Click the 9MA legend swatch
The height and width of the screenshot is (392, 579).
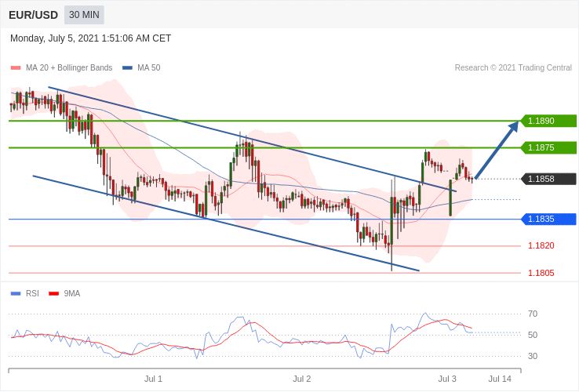click(x=54, y=294)
